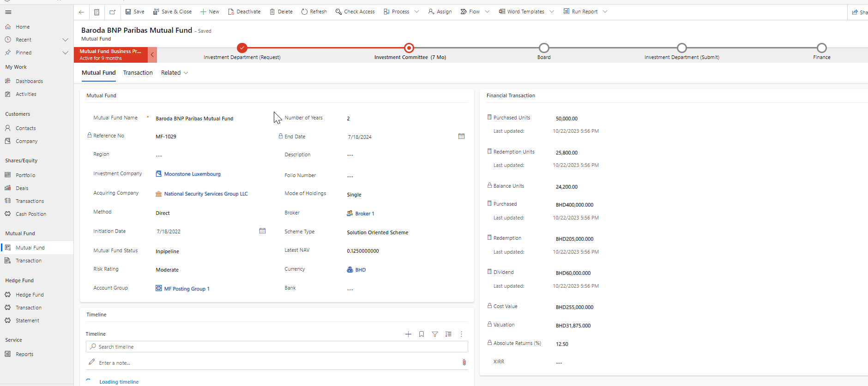This screenshot has height=386, width=868.
Task: Open the timeline filter icon
Action: click(x=435, y=334)
